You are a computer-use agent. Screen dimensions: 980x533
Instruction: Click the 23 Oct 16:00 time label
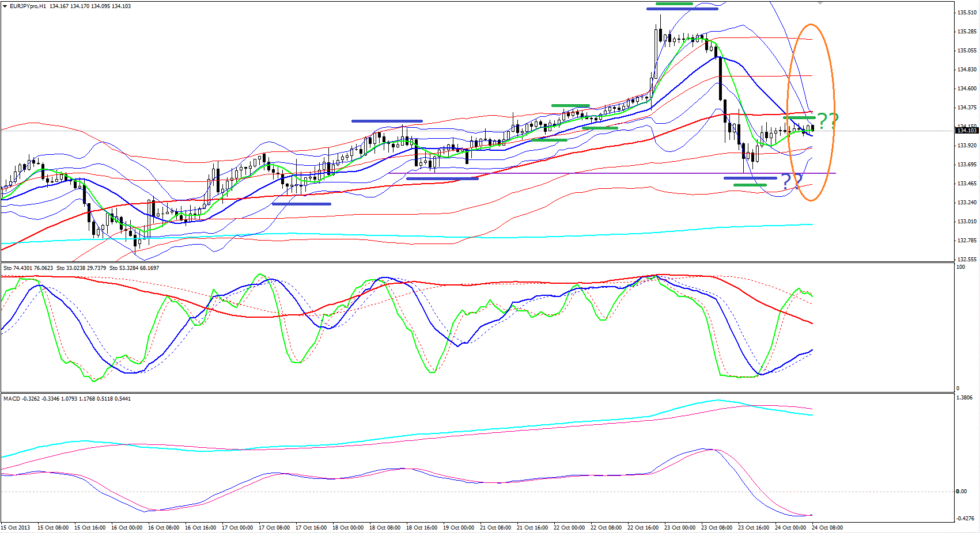[754, 527]
